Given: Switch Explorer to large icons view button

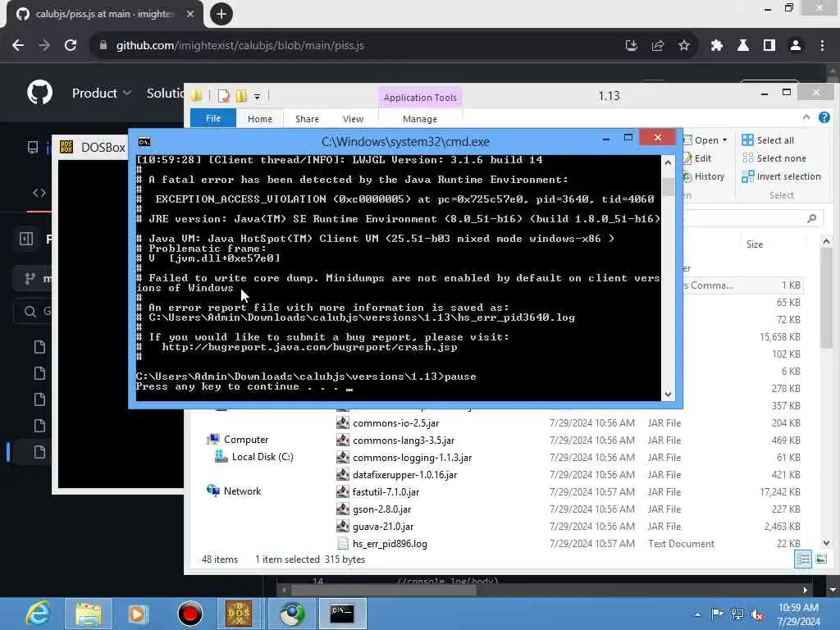Looking at the screenshot, I should [x=821, y=559].
